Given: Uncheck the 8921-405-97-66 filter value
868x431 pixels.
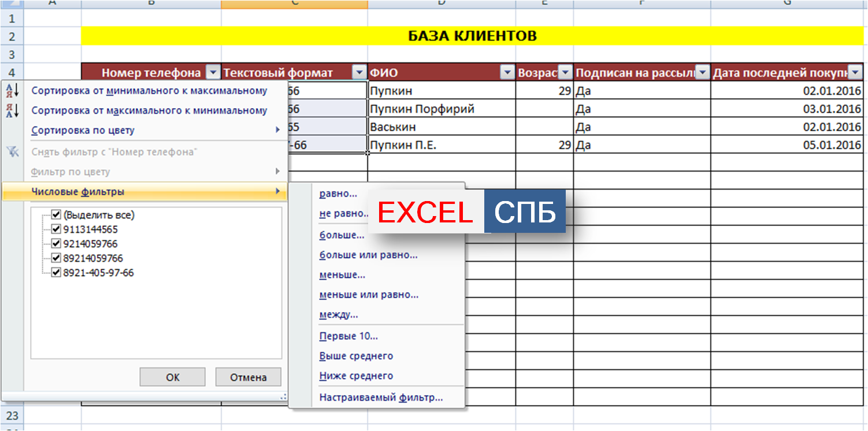Looking at the screenshot, I should (x=56, y=273).
